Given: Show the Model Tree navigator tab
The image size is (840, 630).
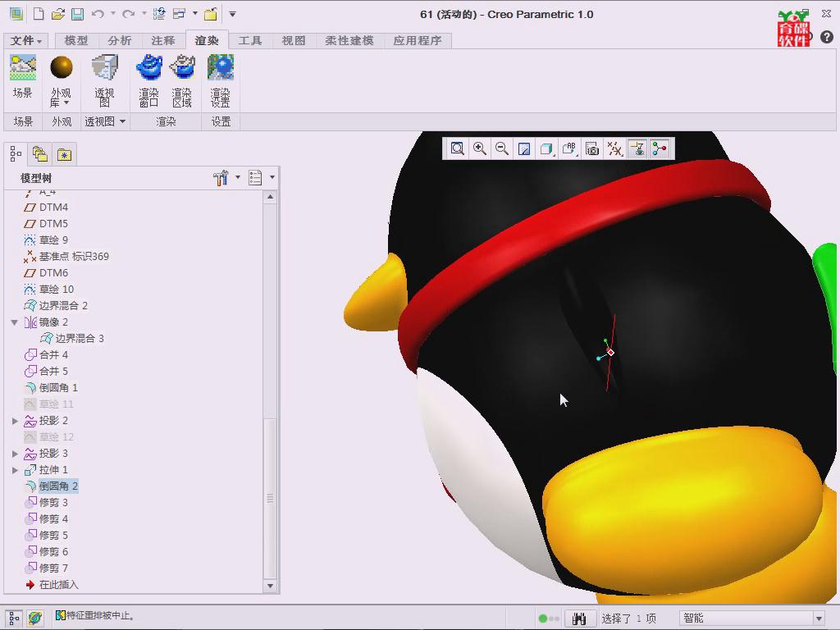Looking at the screenshot, I should click(16, 154).
